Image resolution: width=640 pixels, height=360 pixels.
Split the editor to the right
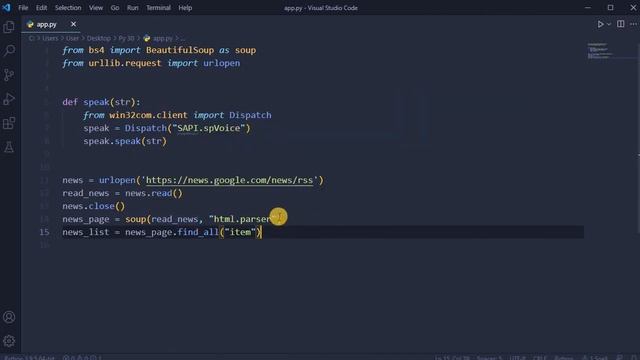coord(620,24)
